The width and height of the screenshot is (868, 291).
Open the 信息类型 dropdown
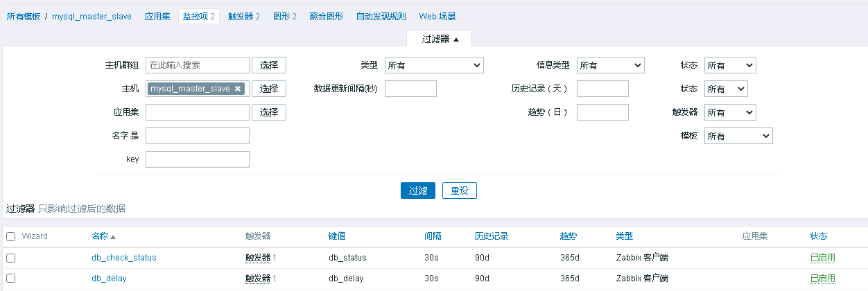pyautogui.click(x=610, y=65)
